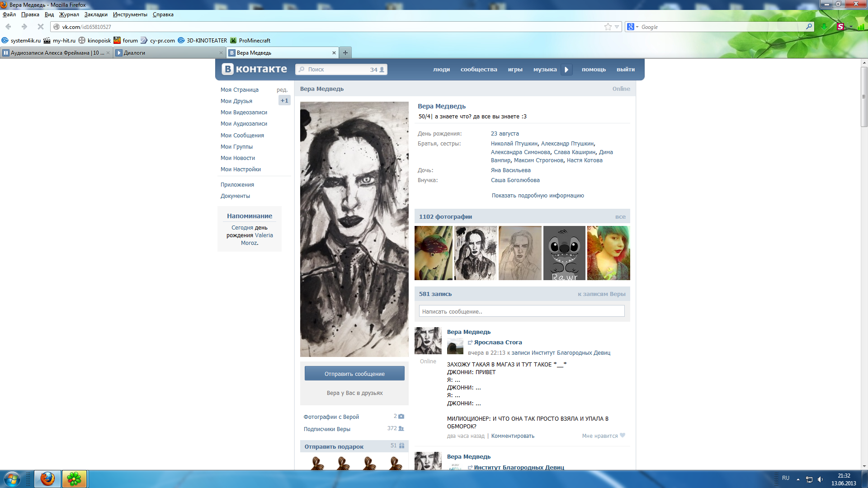Click the 34 friends counter in search
The height and width of the screenshot is (488, 868).
(377, 70)
